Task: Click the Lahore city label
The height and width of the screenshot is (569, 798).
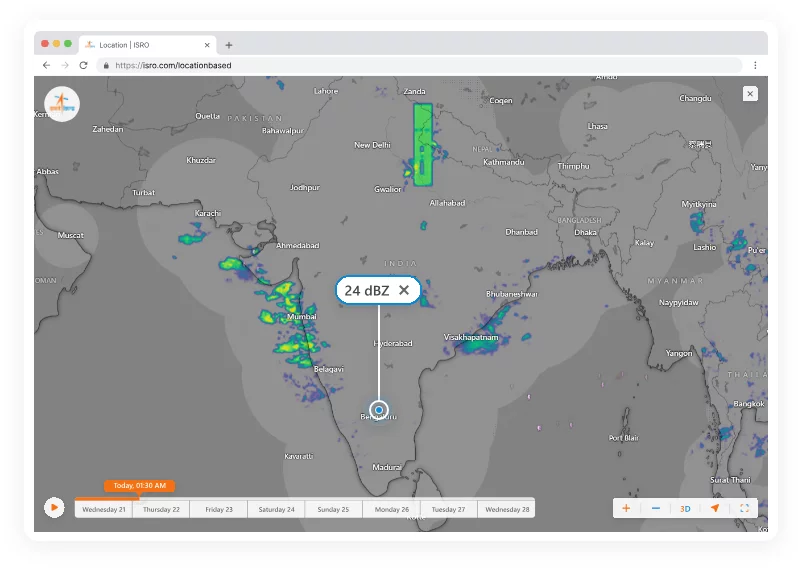Action: [326, 91]
